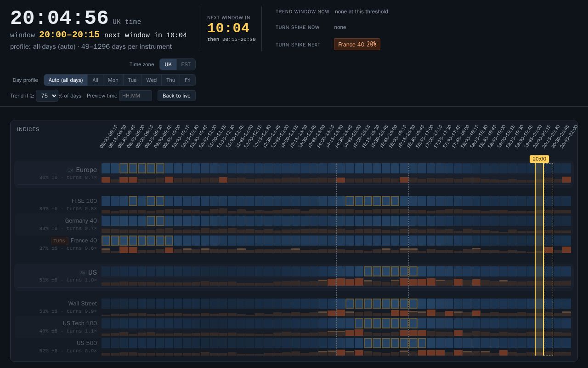The image size is (588, 368).
Task: Click US 500 stats '52% ±6 · turns 0.9×'
Action: [68, 351]
